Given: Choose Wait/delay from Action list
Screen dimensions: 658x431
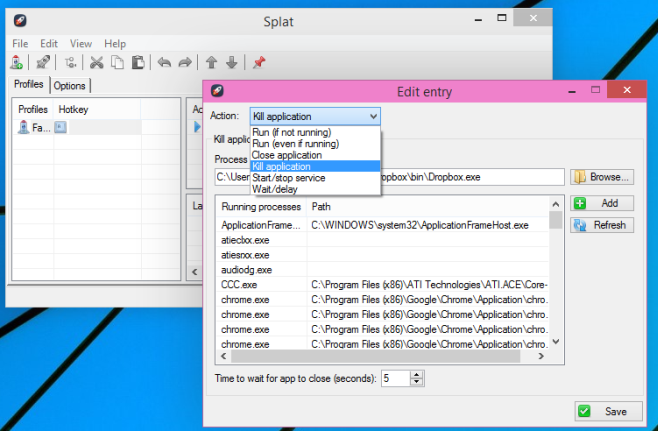Looking at the screenshot, I should click(315, 189).
